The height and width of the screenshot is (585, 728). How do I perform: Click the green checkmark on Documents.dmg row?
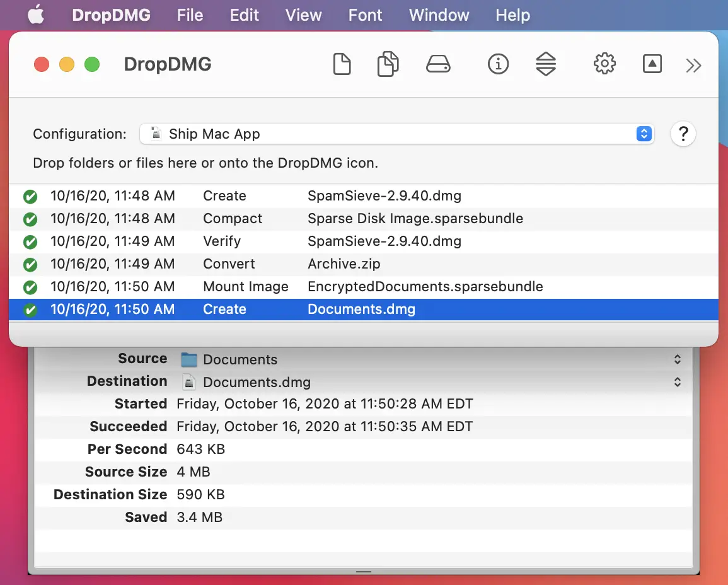coord(30,310)
